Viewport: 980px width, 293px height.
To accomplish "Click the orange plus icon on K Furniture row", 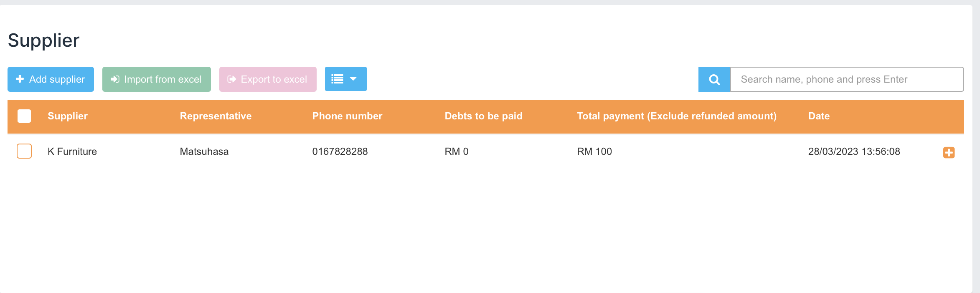I will click(x=949, y=152).
